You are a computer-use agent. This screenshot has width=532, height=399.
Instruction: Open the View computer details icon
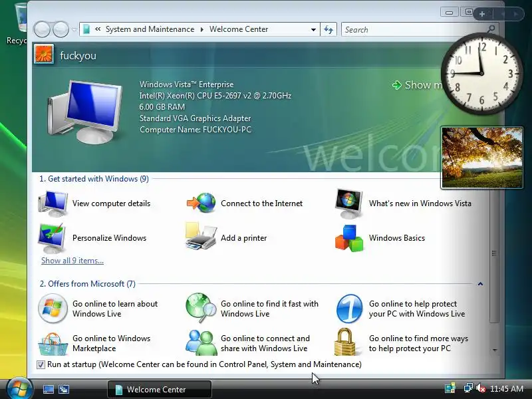(x=53, y=203)
